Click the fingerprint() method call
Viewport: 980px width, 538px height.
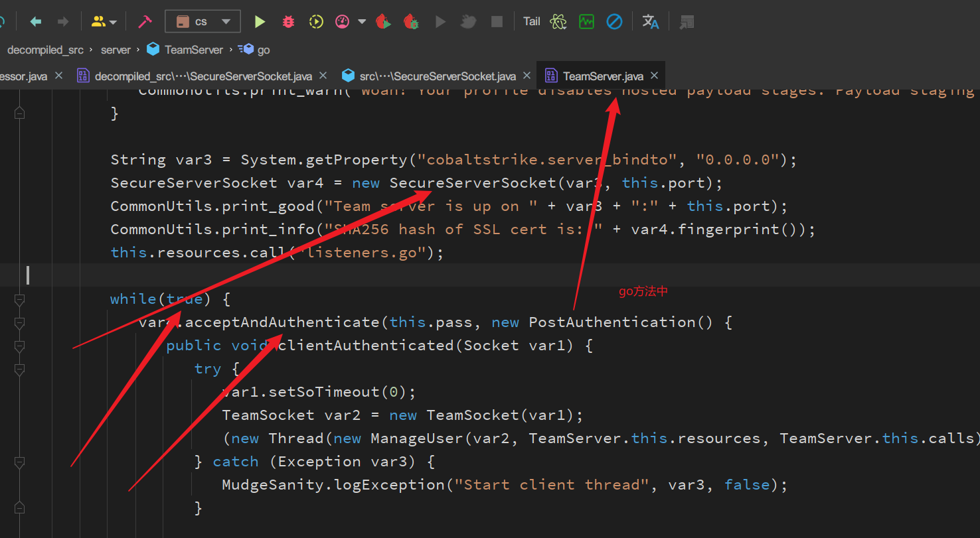tap(738, 229)
